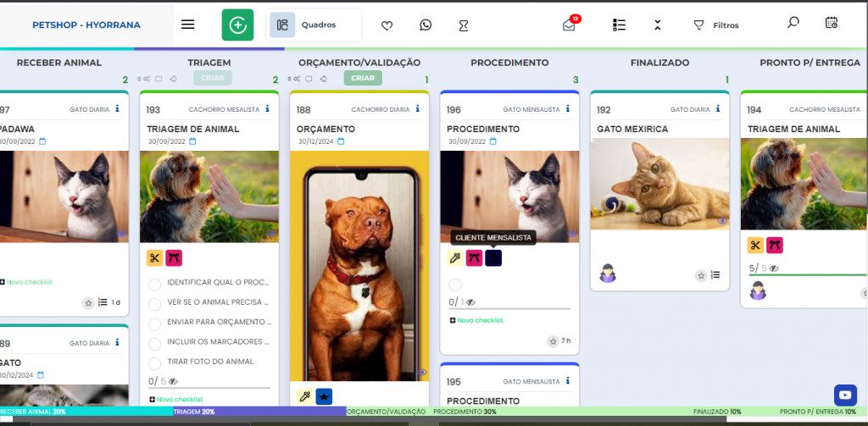Click CRIAR button in Orçamento/Validação column
Screen dimensions: 868x426
click(x=362, y=78)
